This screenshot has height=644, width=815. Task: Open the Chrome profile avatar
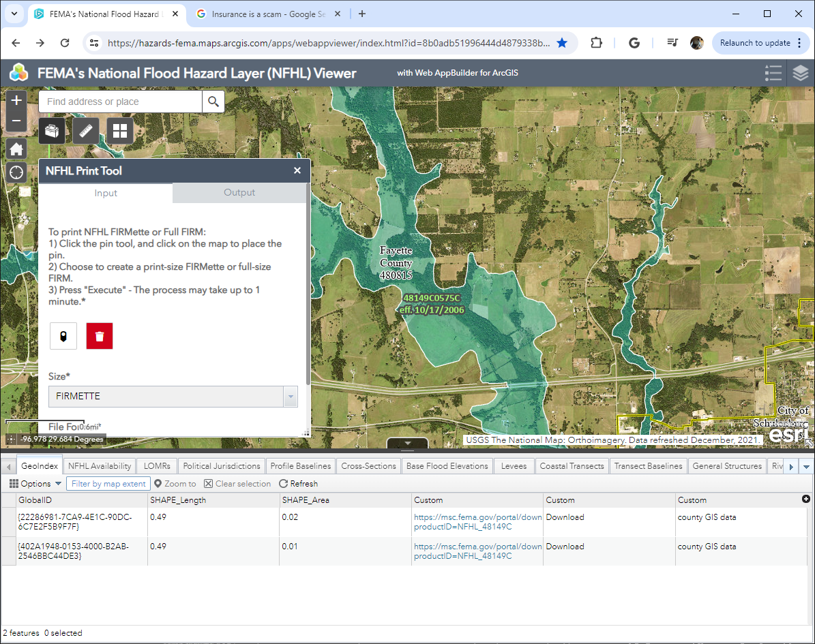(696, 43)
